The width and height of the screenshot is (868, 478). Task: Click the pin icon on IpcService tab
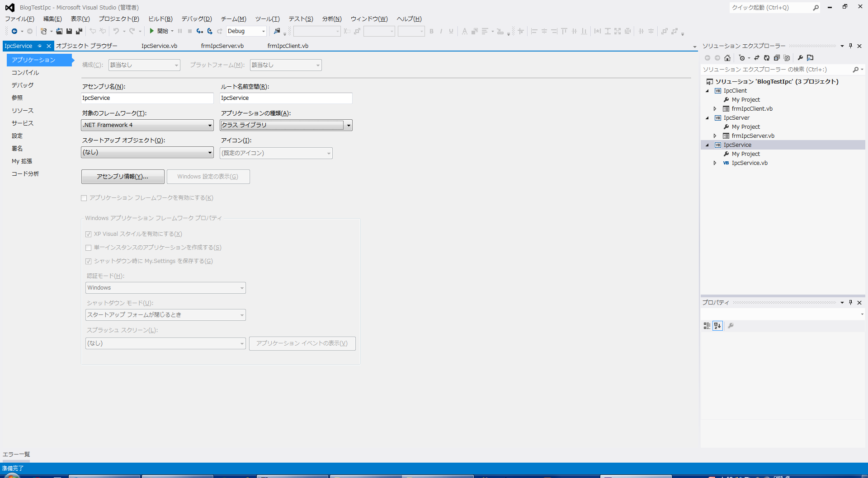tap(40, 46)
